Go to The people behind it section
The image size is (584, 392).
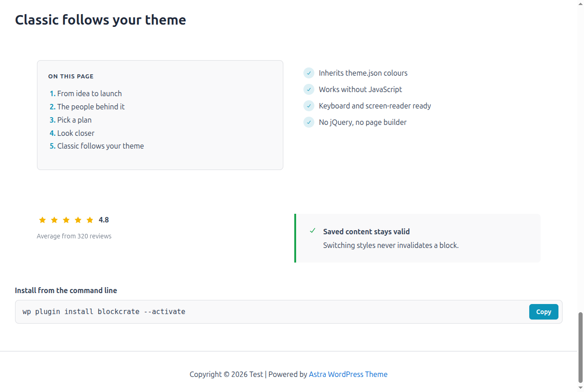[x=91, y=107]
